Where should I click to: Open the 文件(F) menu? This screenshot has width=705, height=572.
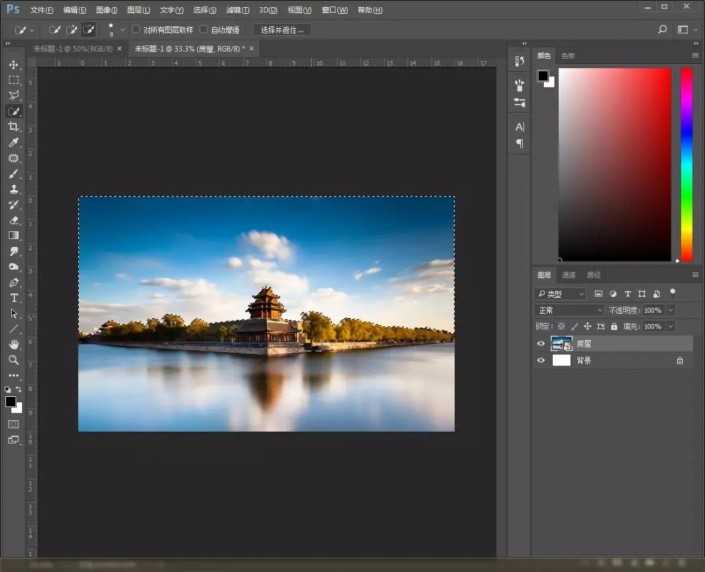[x=41, y=9]
